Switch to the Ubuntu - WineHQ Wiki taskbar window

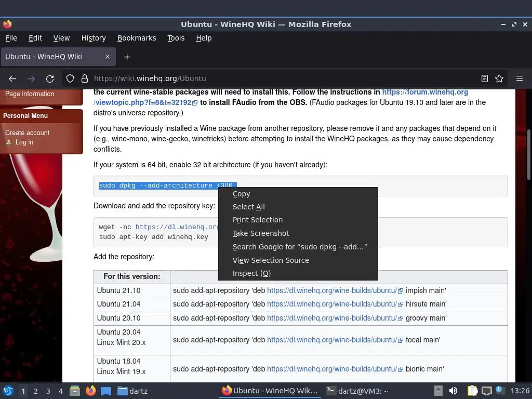click(270, 391)
